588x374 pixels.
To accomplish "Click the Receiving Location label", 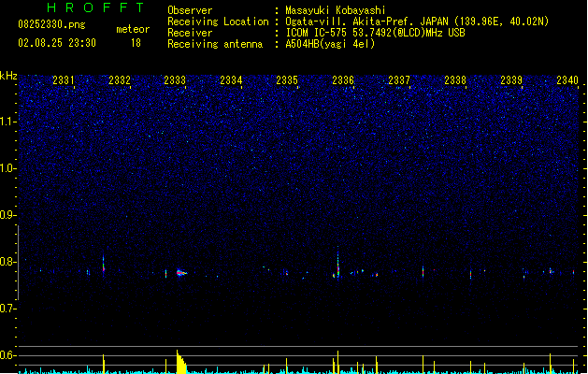I will 218,22.
